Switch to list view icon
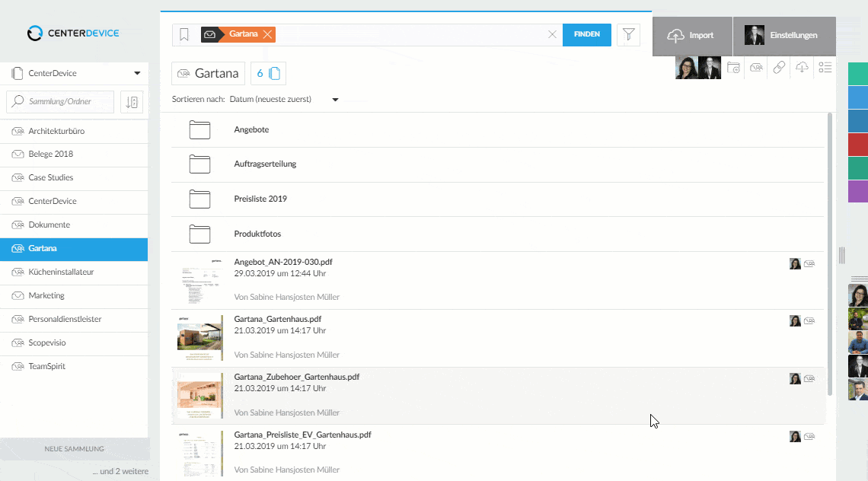868x481 pixels. [825, 68]
